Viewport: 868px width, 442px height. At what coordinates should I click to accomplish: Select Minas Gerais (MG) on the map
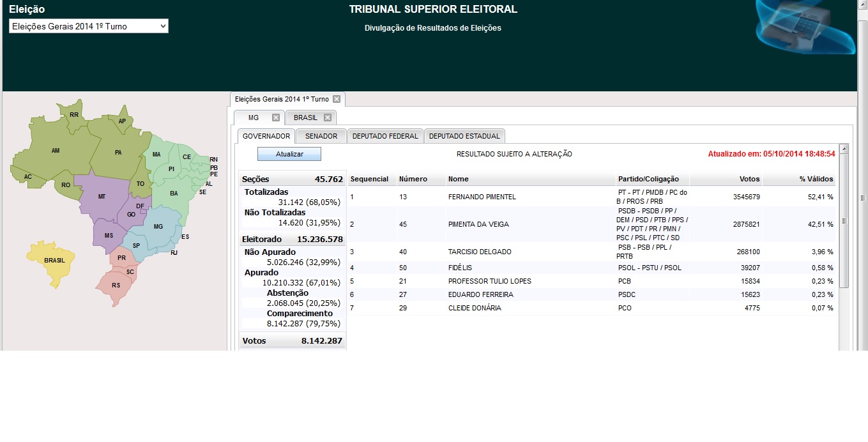[158, 227]
